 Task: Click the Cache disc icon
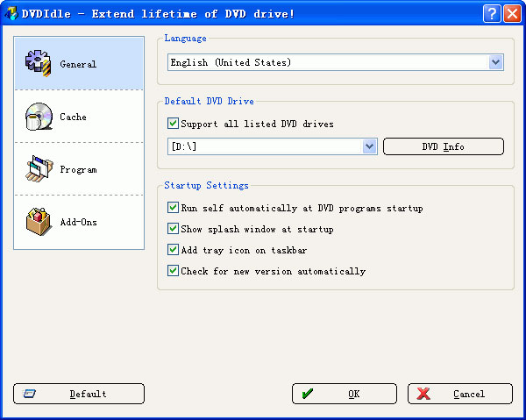[39, 117]
